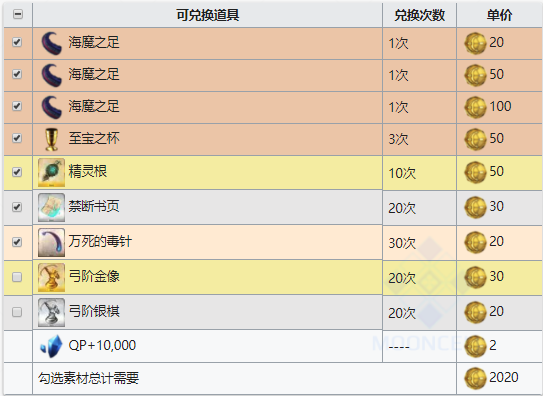Image resolution: width=543 pixels, height=396 pixels.
Task: Click the 20次 count in the 弓阶银棋 row
Action: click(x=402, y=313)
